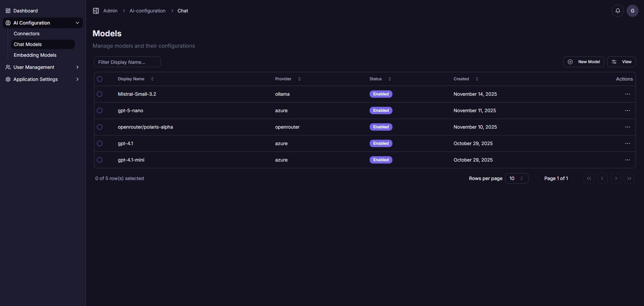Click the G profile avatar icon
The image size is (644, 306).
coord(633,10)
